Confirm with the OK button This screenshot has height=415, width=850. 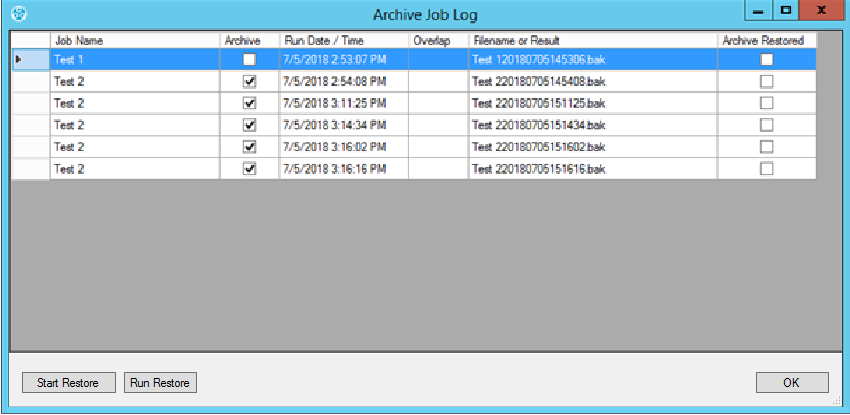point(792,383)
